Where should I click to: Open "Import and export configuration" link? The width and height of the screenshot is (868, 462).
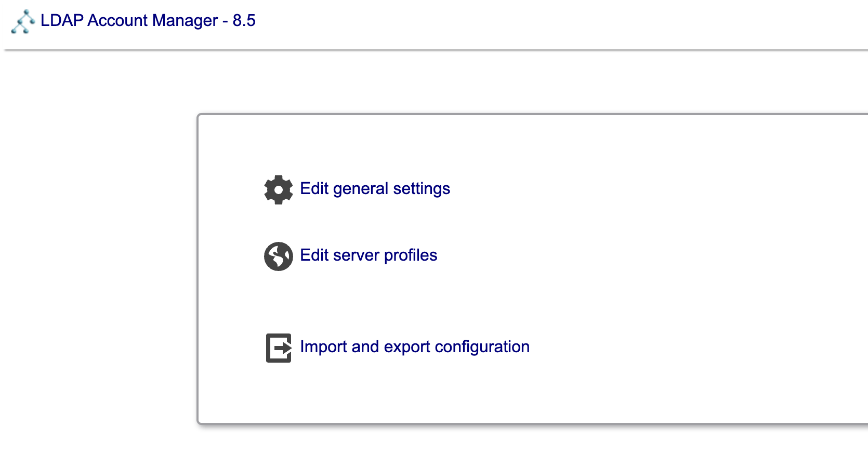click(414, 346)
